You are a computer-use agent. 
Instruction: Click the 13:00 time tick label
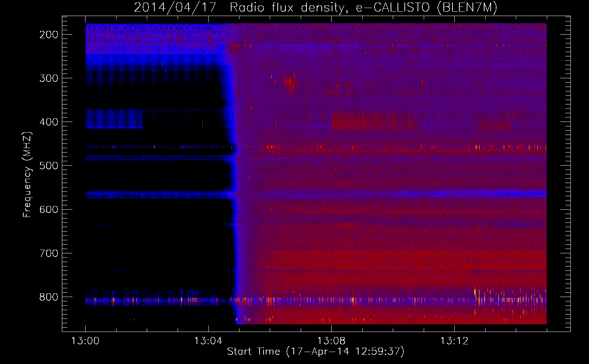pos(85,341)
